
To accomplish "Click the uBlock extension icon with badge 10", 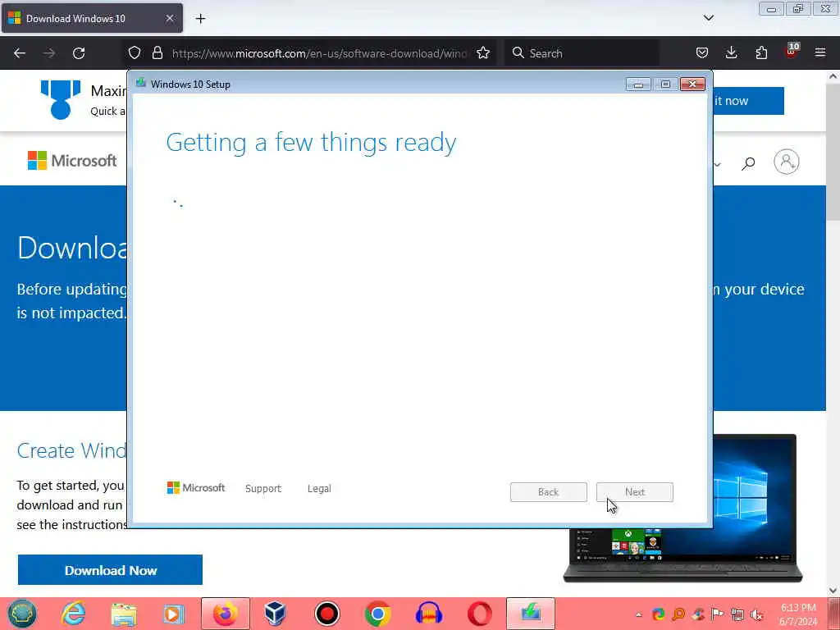I will coord(792,52).
